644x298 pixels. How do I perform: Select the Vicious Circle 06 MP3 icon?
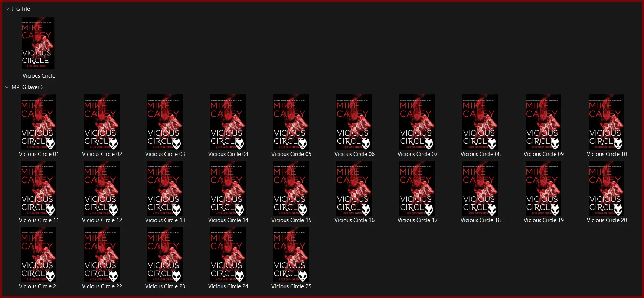click(354, 122)
